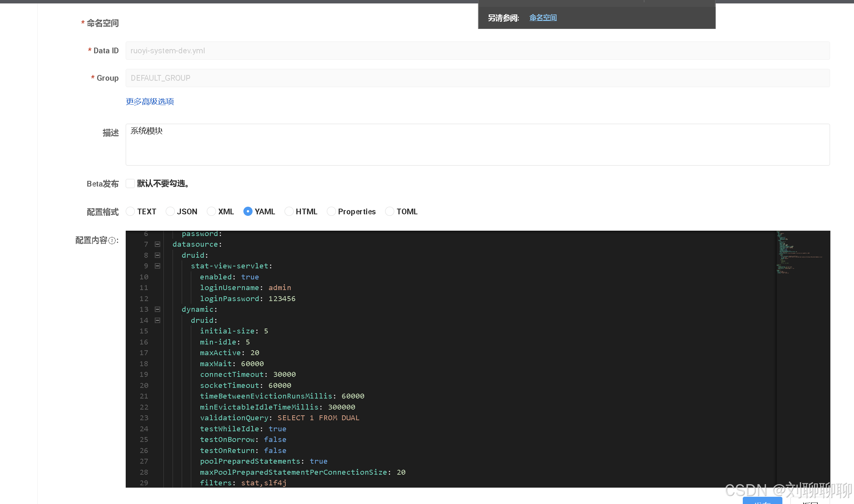Collapse the druid fold at line 8
The image size is (854, 504).
point(157,255)
